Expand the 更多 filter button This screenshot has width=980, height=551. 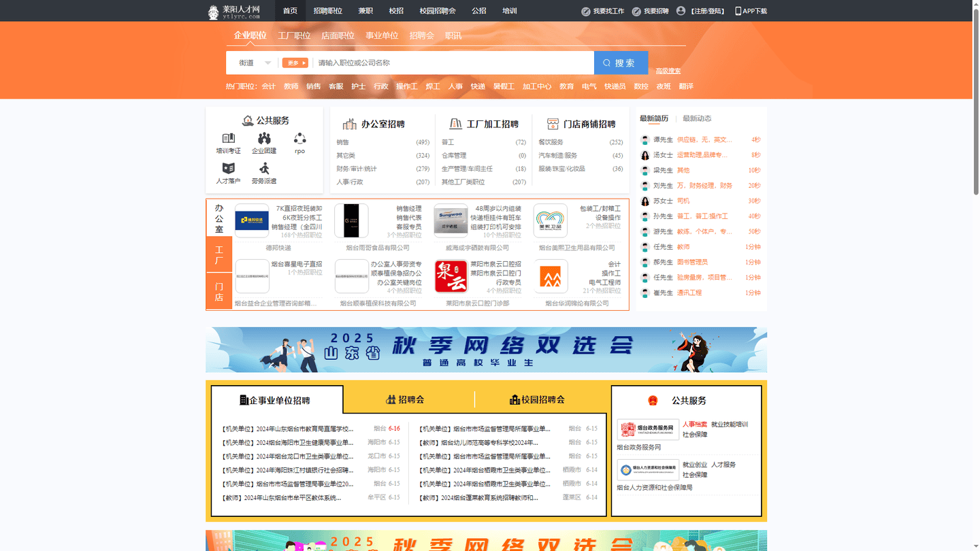pyautogui.click(x=295, y=63)
